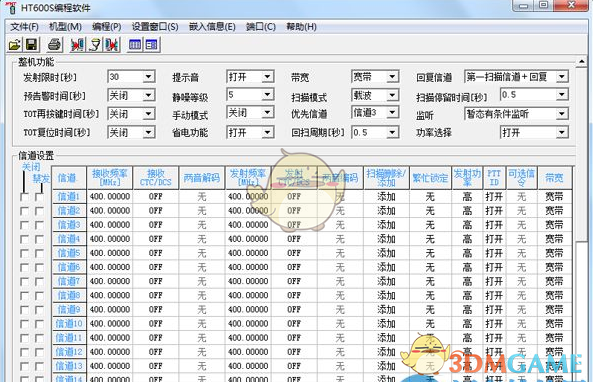
Task: Click the cable port toolbar icon
Action: (x=95, y=45)
